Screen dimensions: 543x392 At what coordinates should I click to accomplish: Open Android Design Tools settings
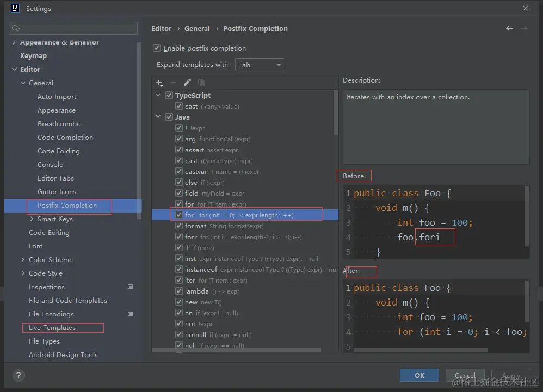click(x=63, y=354)
